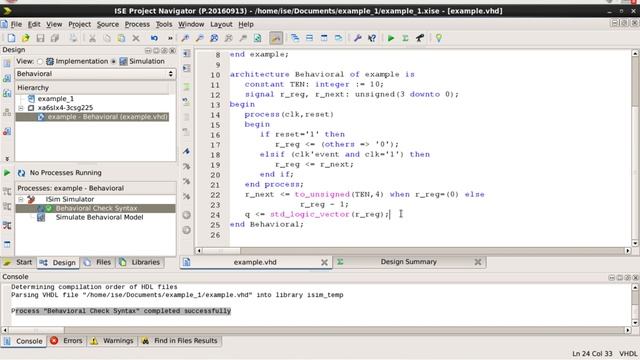Click the Print toolbar icon
The image size is (640, 360).
(73, 38)
